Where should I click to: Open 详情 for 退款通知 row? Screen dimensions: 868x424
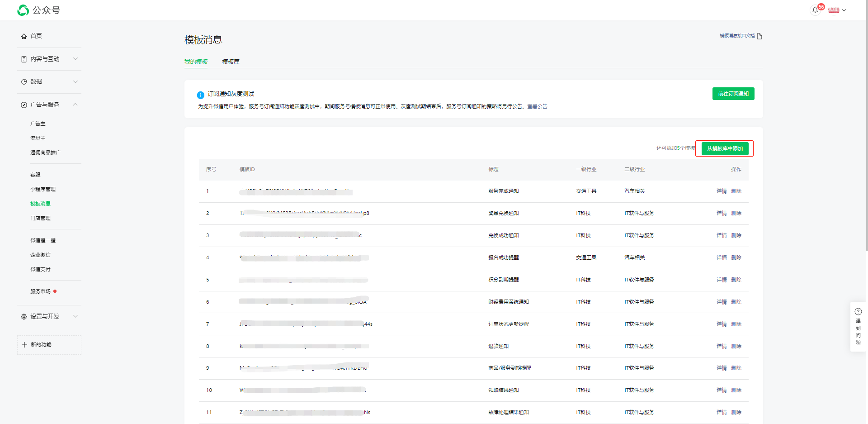[x=722, y=346]
